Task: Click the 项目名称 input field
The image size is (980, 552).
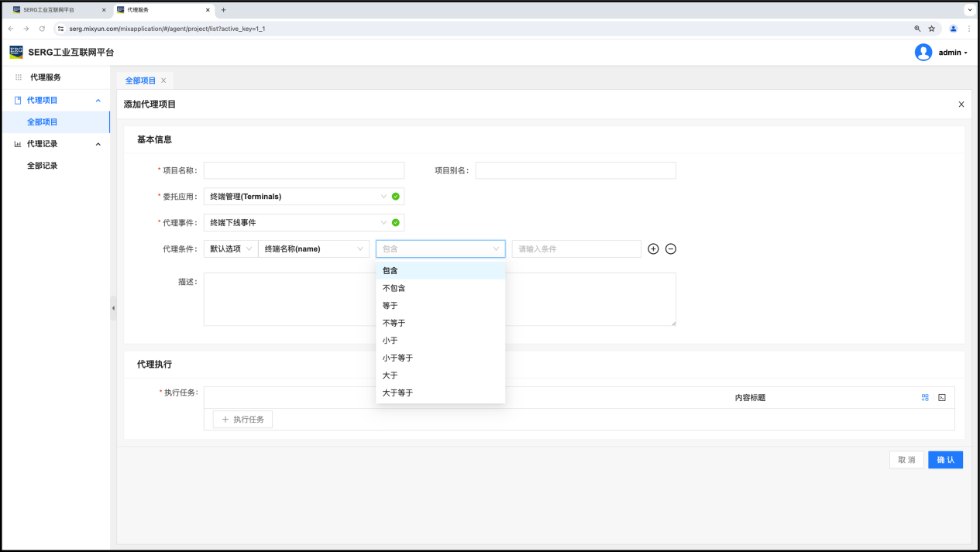Action: pyautogui.click(x=304, y=170)
